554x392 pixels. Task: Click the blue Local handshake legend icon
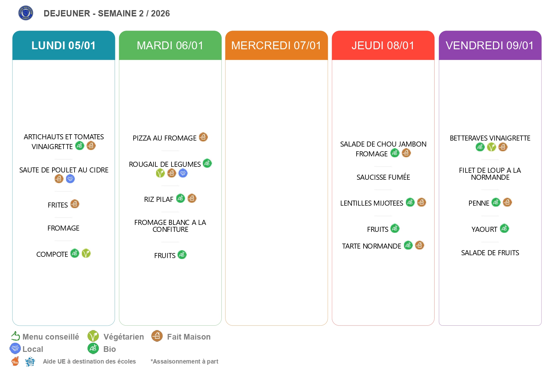pos(15,348)
